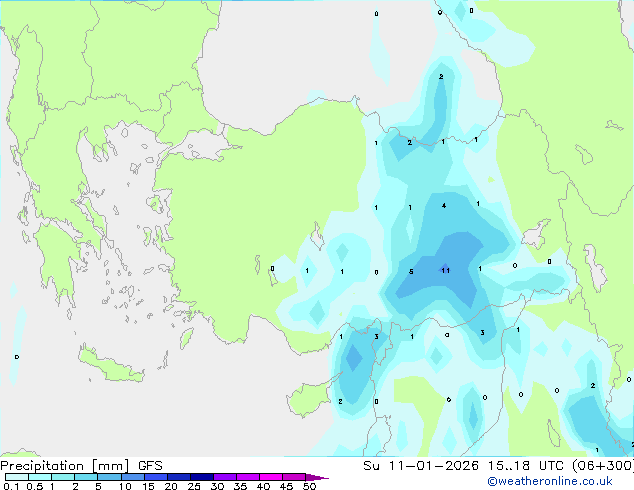Click the 0.1–0.5 mm palest legend swatch
This screenshot has height=490, width=634.
[x=17, y=477]
